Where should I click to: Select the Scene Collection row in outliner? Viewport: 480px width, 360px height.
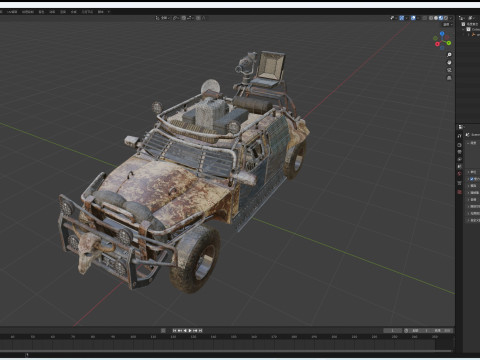click(x=471, y=24)
